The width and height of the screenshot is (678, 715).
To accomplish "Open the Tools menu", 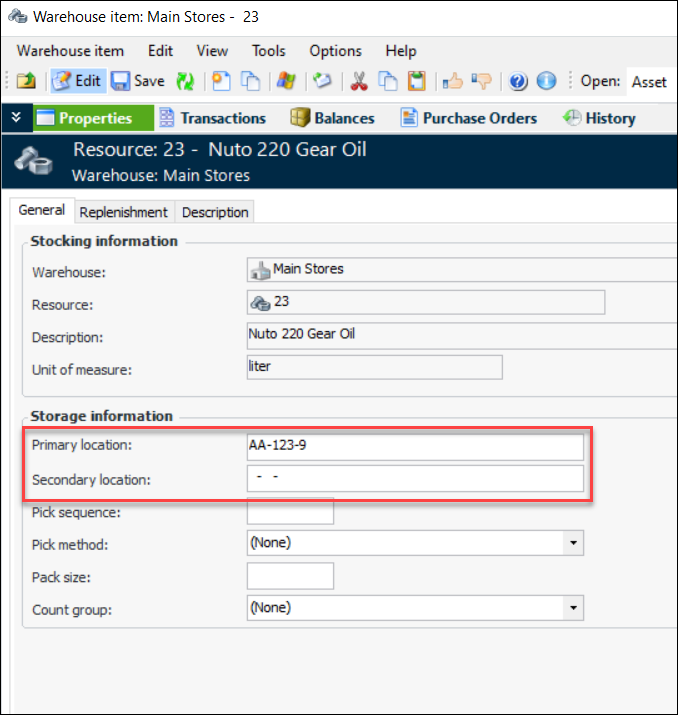I will click(269, 51).
